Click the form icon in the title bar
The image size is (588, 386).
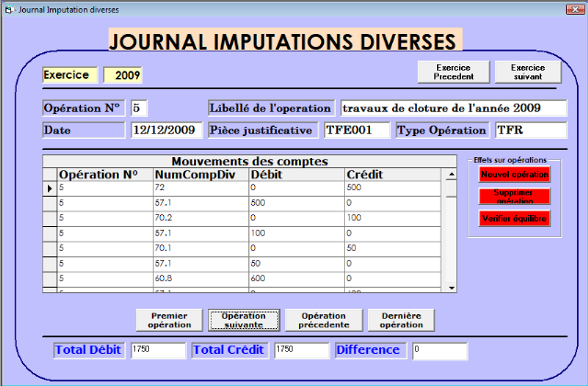[x=9, y=9]
